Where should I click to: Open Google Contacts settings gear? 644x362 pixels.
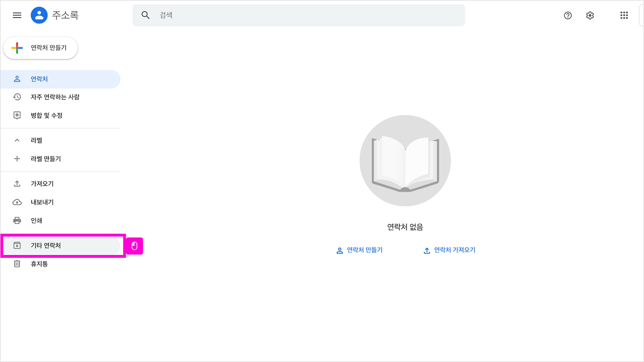click(590, 15)
